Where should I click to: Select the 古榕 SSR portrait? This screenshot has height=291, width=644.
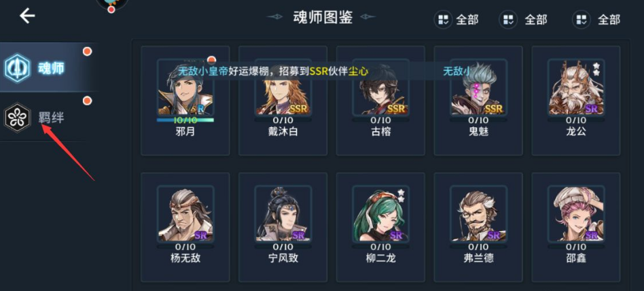point(380,88)
